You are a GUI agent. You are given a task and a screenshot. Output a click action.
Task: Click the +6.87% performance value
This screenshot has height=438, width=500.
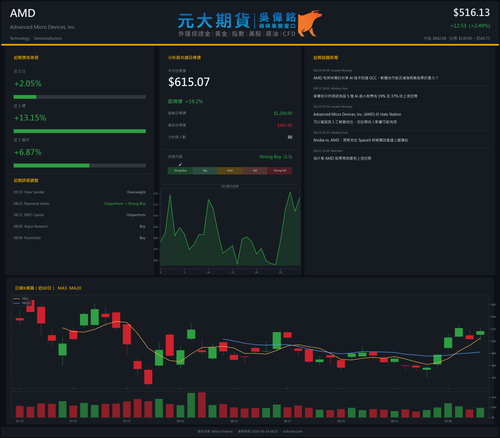[x=28, y=152]
